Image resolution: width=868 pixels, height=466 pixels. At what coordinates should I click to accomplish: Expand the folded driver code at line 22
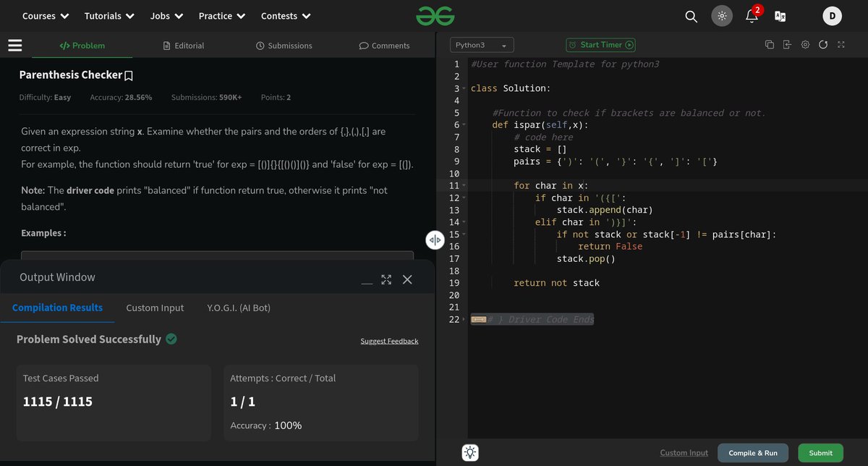pos(464,320)
